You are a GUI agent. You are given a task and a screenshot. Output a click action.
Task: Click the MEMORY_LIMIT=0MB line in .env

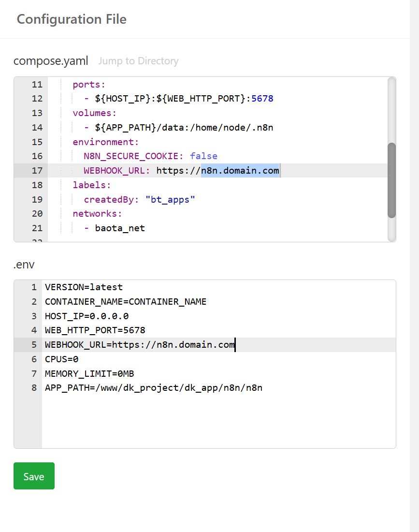(89, 373)
